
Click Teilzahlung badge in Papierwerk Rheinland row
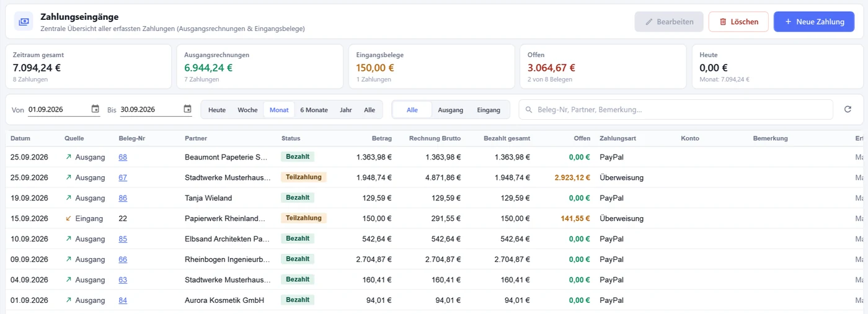(x=304, y=218)
